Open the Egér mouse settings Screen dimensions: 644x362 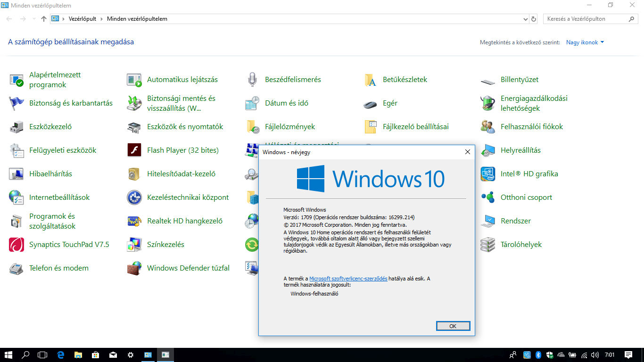(380, 103)
